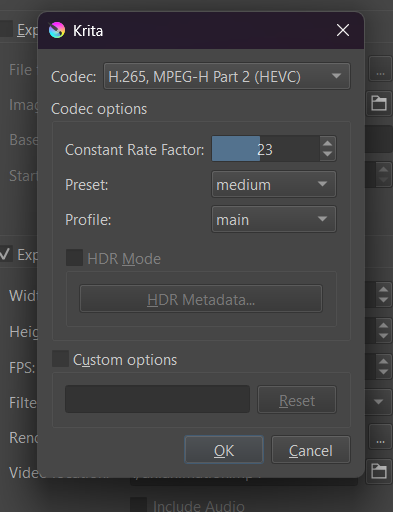Click the Krita logo icon in title bar
The width and height of the screenshot is (393, 512).
(57, 30)
